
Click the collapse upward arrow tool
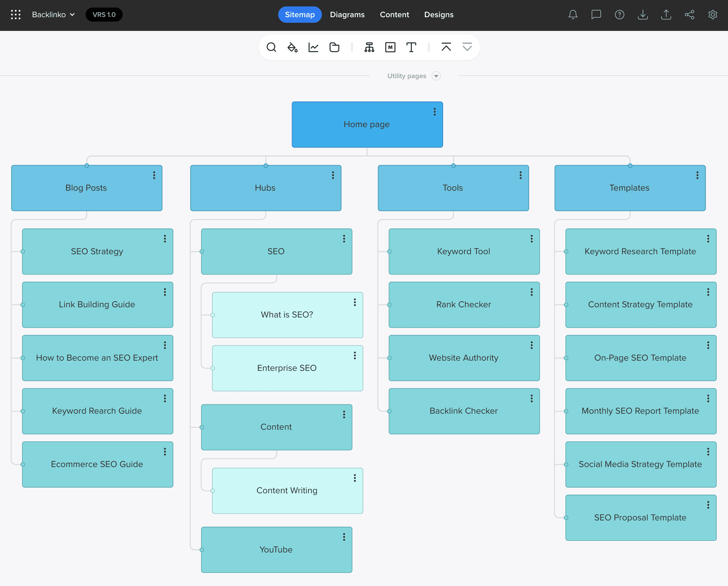446,47
